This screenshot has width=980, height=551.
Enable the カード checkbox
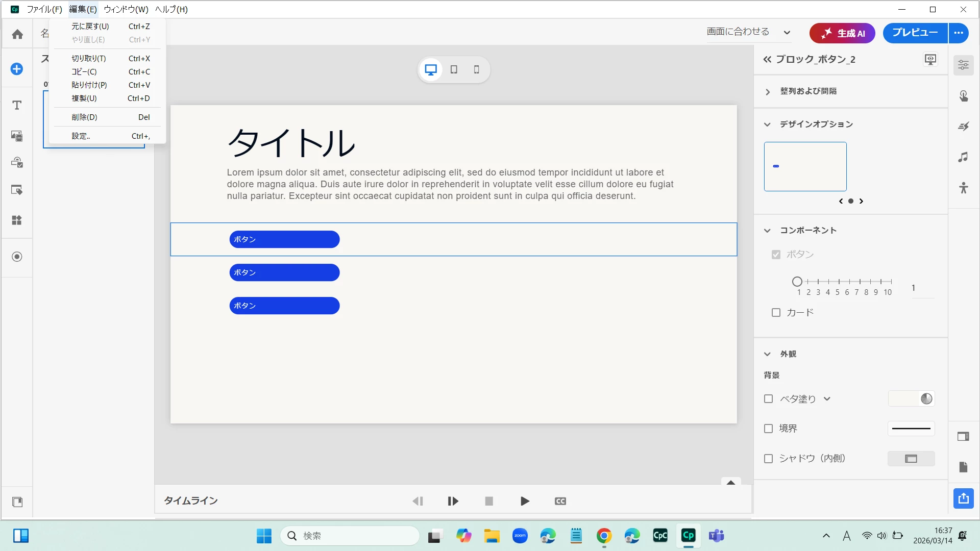click(x=776, y=312)
